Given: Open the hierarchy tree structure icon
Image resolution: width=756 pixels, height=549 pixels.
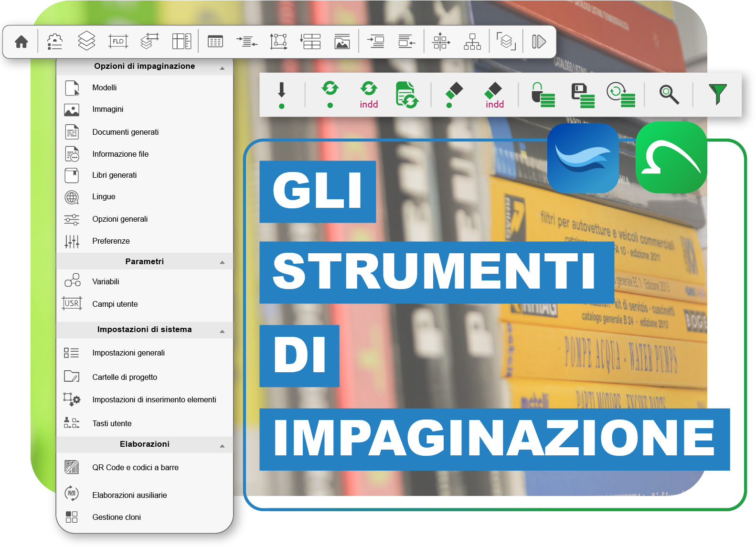Looking at the screenshot, I should (x=472, y=42).
